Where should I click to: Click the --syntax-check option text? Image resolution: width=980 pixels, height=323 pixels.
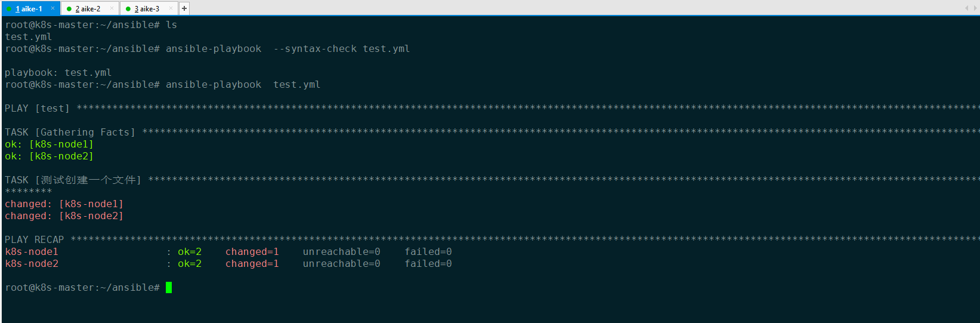click(x=315, y=49)
